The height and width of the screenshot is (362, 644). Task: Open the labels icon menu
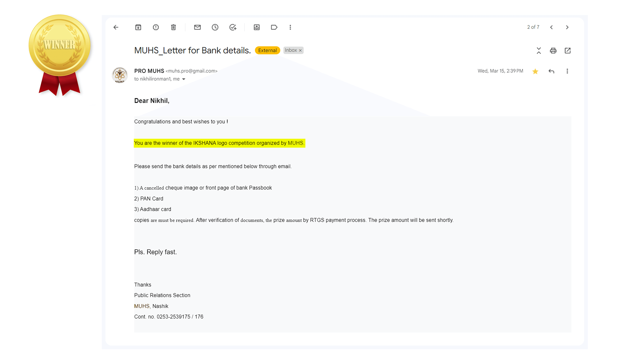pyautogui.click(x=274, y=27)
